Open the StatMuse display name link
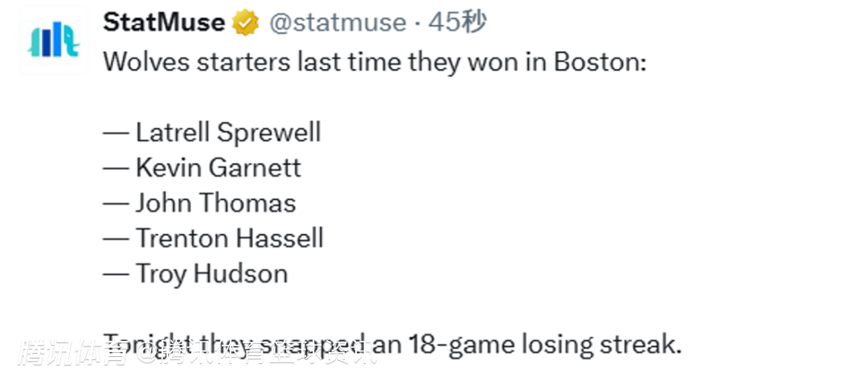The image size is (868, 381). [164, 23]
